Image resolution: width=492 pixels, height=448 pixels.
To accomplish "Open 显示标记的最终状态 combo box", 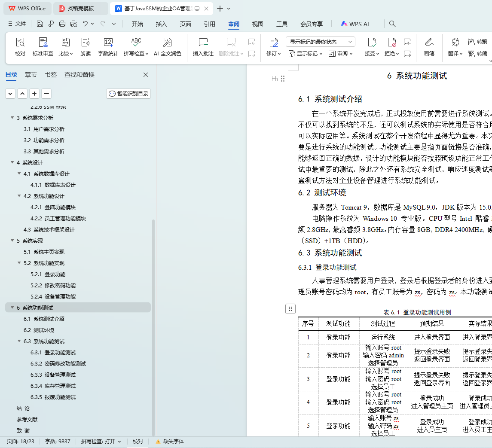I will 321,42.
